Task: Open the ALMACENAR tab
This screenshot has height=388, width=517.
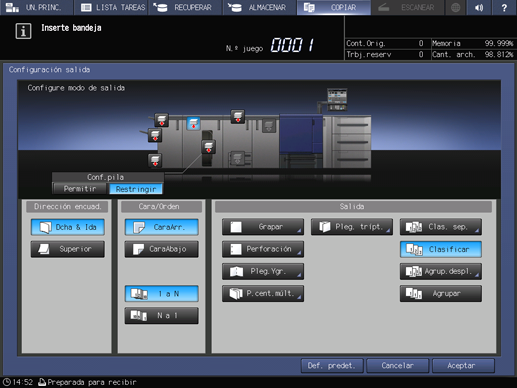Action: 260,7
